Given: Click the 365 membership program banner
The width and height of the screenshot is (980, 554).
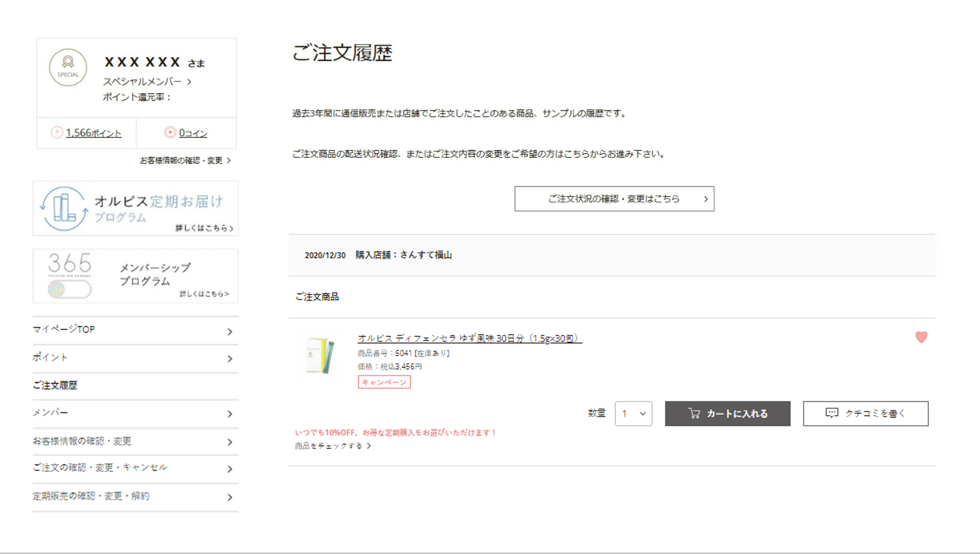Looking at the screenshot, I should point(136,276).
